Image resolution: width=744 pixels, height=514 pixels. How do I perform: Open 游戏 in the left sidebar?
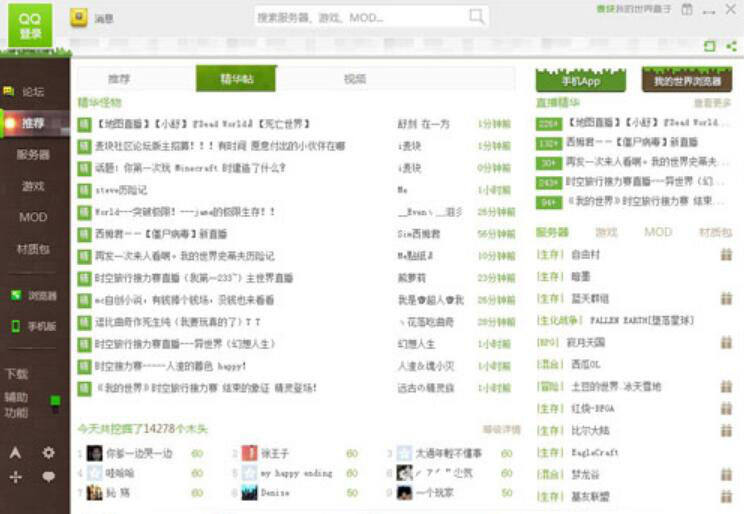tap(33, 186)
